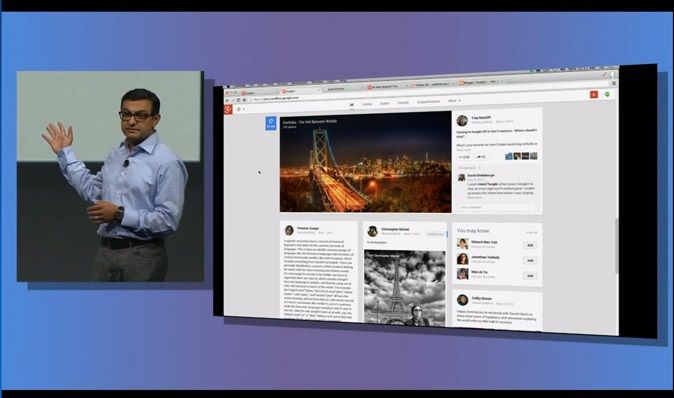
Task: Open the Chrome menu icon
Action: click(x=614, y=83)
